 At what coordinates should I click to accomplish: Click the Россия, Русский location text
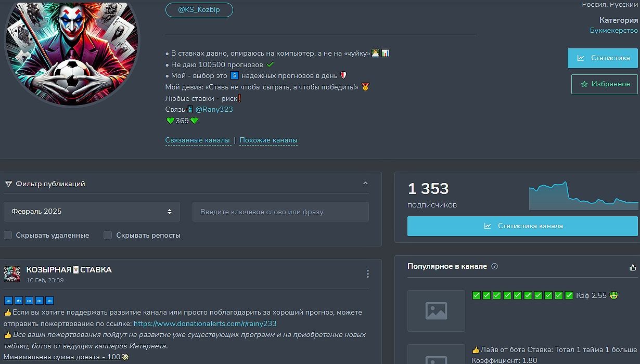tap(610, 5)
